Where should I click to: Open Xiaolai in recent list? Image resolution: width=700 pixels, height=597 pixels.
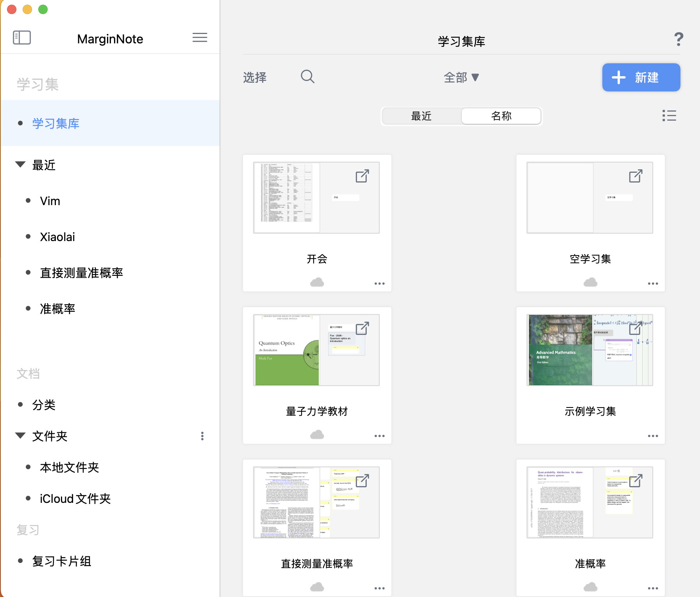point(57,237)
